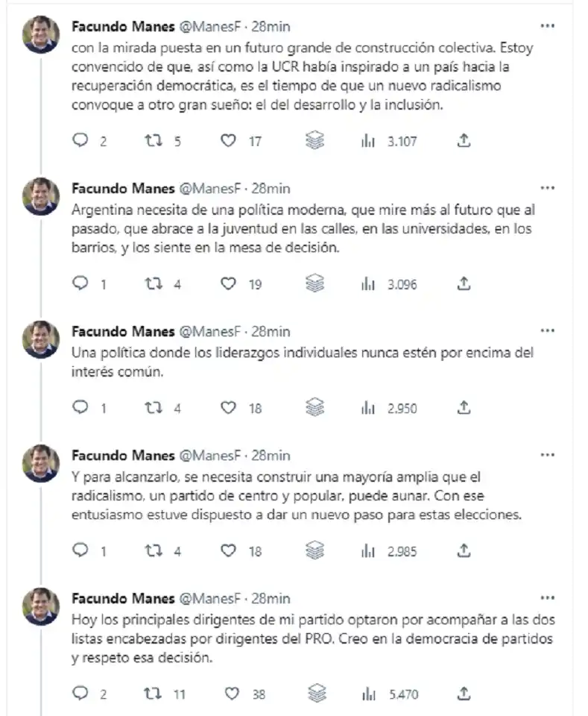The height and width of the screenshot is (716, 588).
Task: Open more options on the política moderna tweet
Action: coord(548,186)
